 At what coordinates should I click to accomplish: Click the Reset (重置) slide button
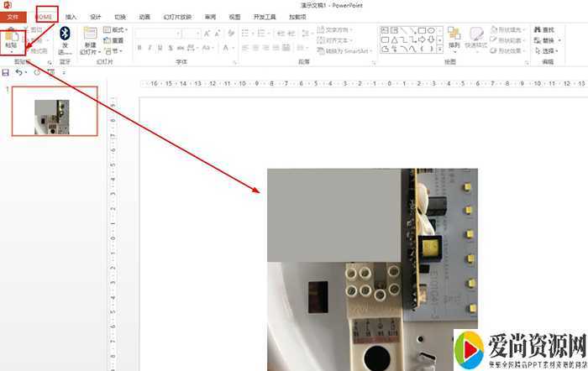116,39
